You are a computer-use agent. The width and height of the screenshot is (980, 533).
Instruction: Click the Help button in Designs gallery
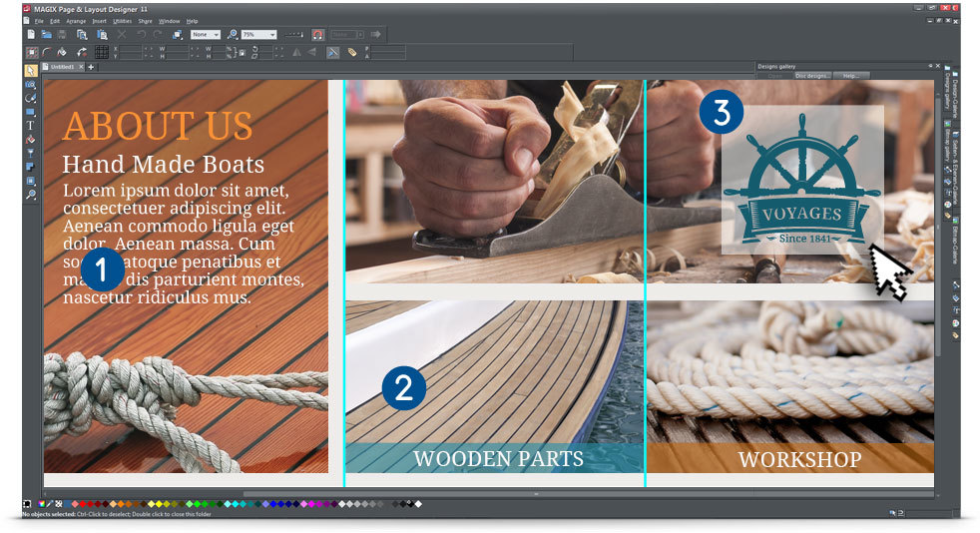point(851,76)
